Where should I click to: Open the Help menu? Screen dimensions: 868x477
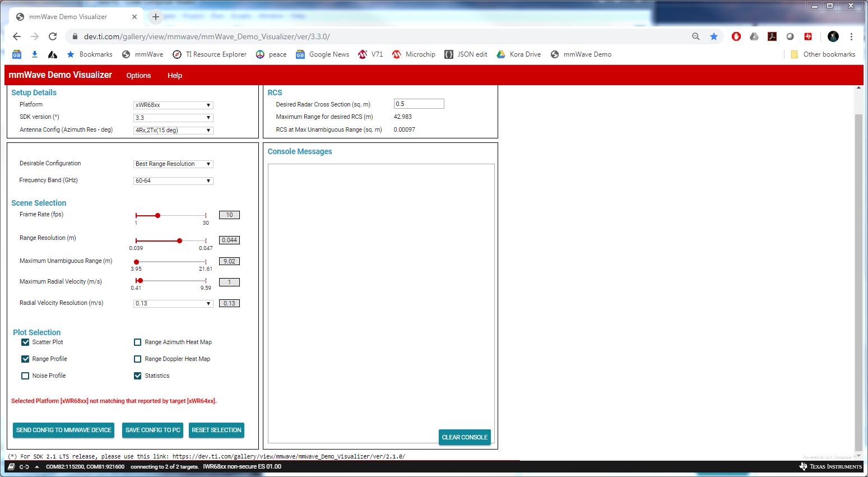point(175,75)
